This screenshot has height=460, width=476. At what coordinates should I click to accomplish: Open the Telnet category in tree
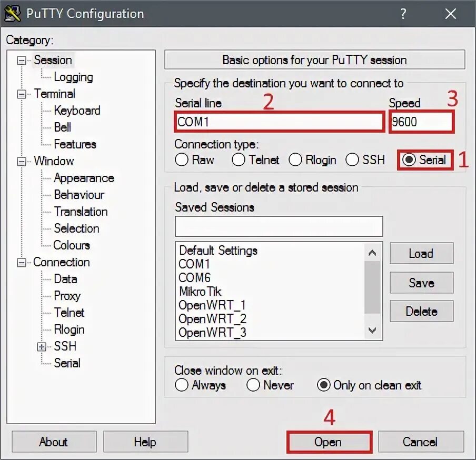(69, 313)
